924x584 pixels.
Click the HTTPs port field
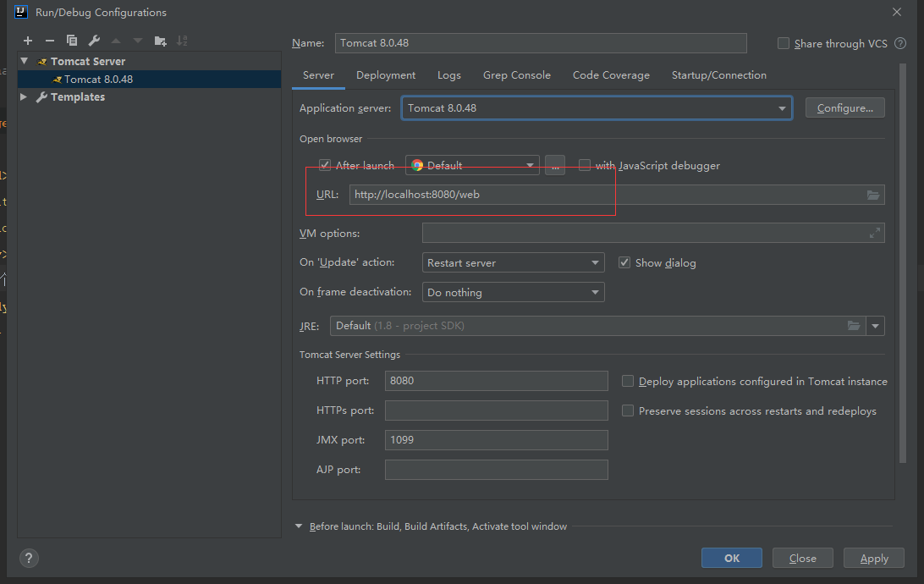tap(496, 410)
